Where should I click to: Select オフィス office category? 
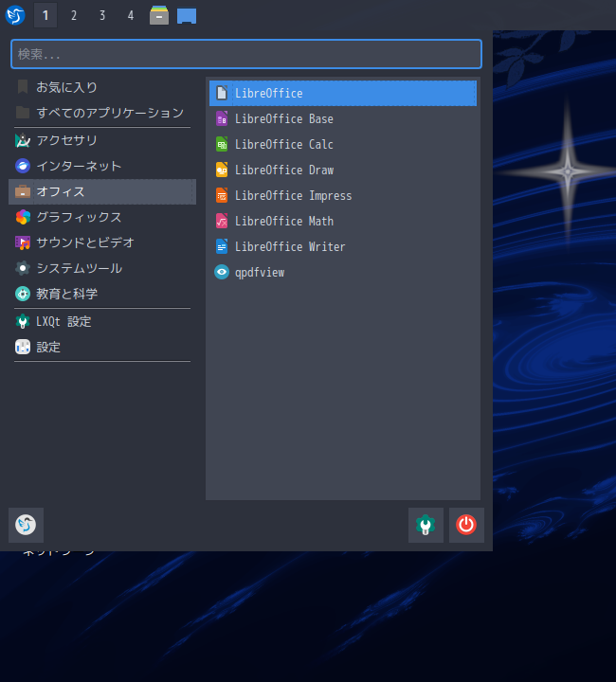[x=102, y=191]
